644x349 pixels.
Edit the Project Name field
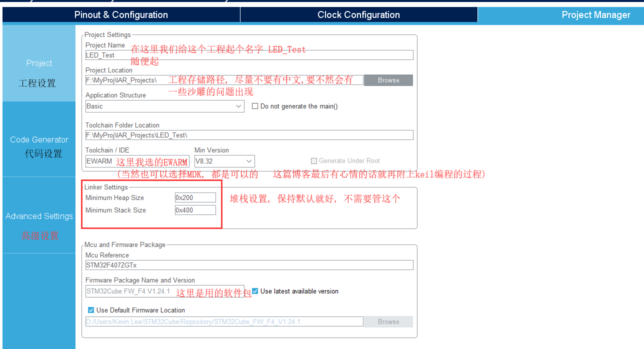(249, 55)
